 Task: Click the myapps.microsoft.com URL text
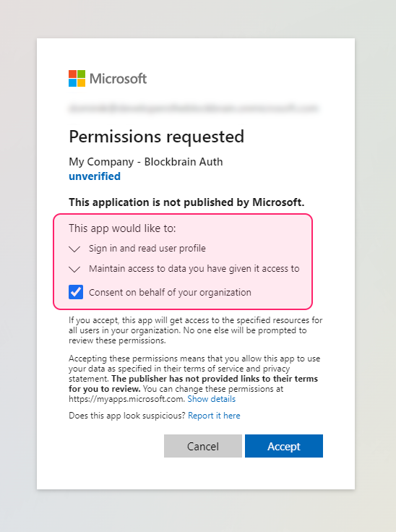point(127,399)
